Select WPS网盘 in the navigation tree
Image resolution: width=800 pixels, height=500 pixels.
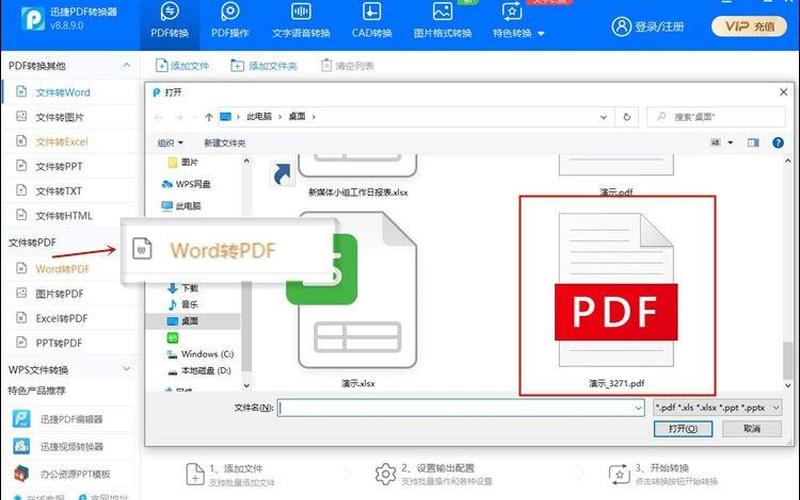[x=185, y=184]
